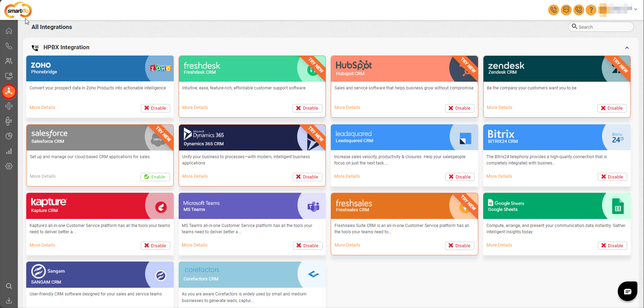Click the Kapture CRM logo icon
The width and height of the screenshot is (644, 308).
tap(161, 207)
